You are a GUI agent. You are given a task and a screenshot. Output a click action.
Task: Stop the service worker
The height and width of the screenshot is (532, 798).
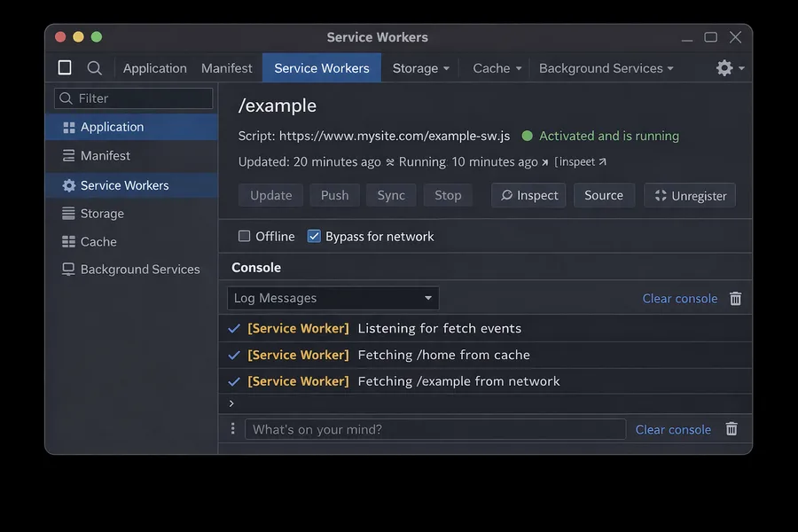[448, 195]
